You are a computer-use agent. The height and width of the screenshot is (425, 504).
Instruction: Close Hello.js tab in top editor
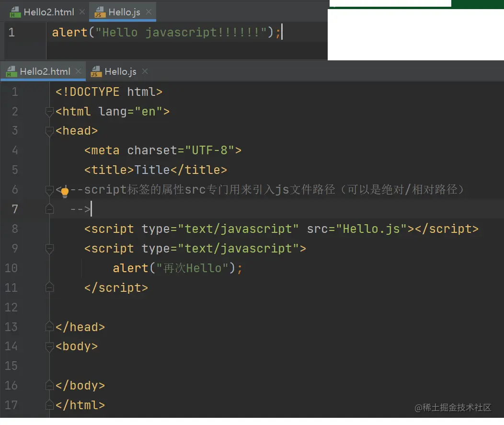149,12
